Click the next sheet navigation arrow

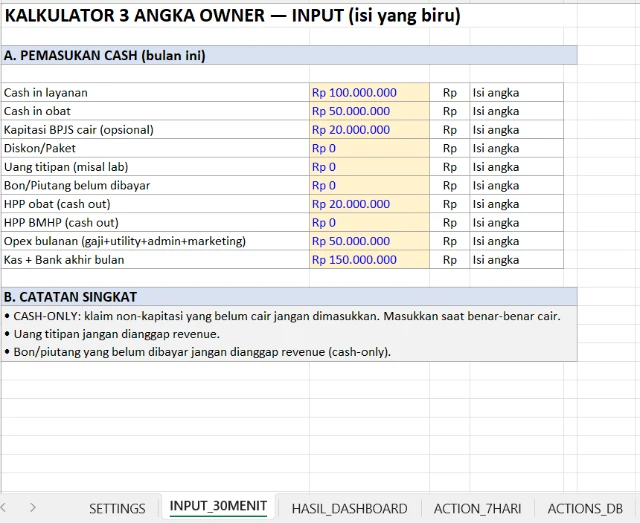pyautogui.click(x=33, y=507)
